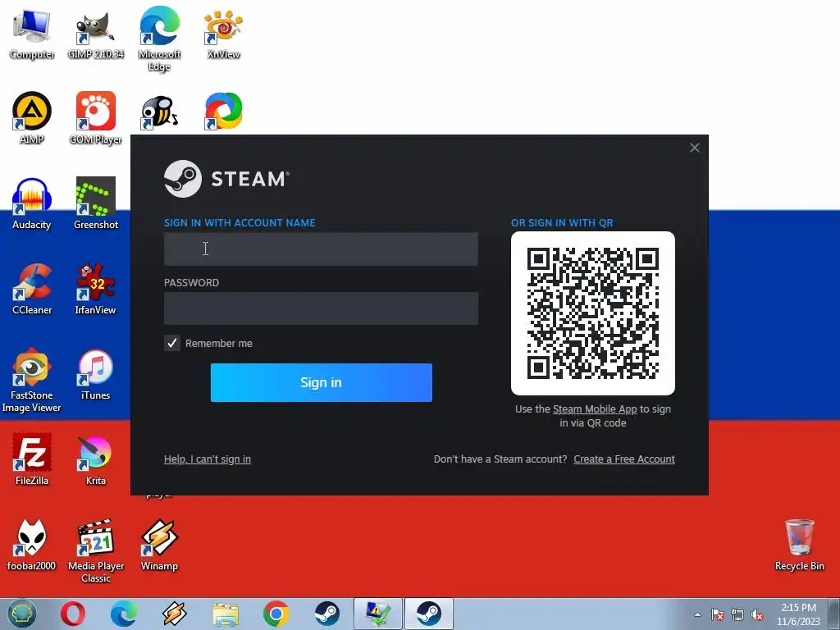Open Windows Explorer from the taskbar
This screenshot has height=630, width=840.
(x=226, y=614)
